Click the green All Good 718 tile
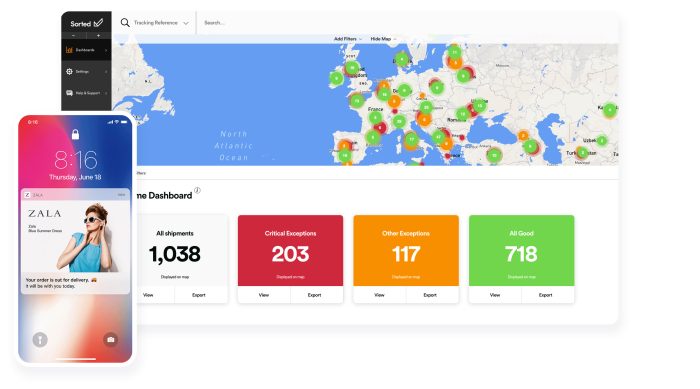 [x=521, y=251]
